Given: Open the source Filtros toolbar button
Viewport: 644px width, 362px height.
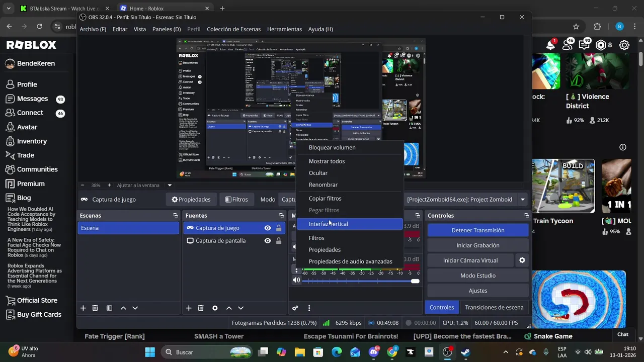Looking at the screenshot, I should [x=236, y=200].
